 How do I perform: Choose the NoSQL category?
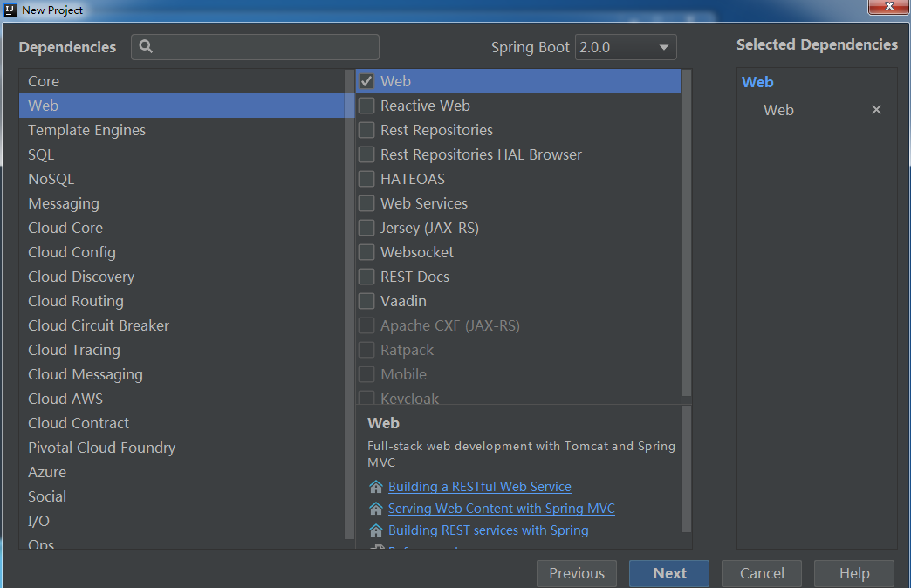click(182, 179)
